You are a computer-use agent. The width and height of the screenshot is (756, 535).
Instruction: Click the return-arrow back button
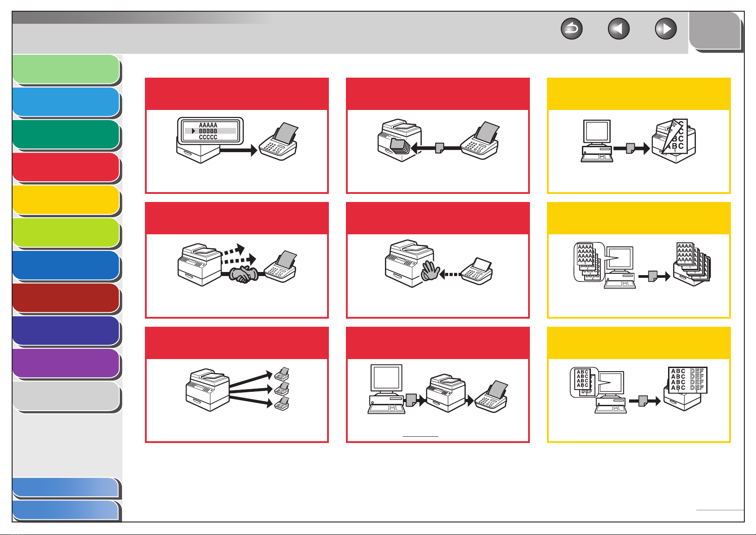click(x=572, y=29)
